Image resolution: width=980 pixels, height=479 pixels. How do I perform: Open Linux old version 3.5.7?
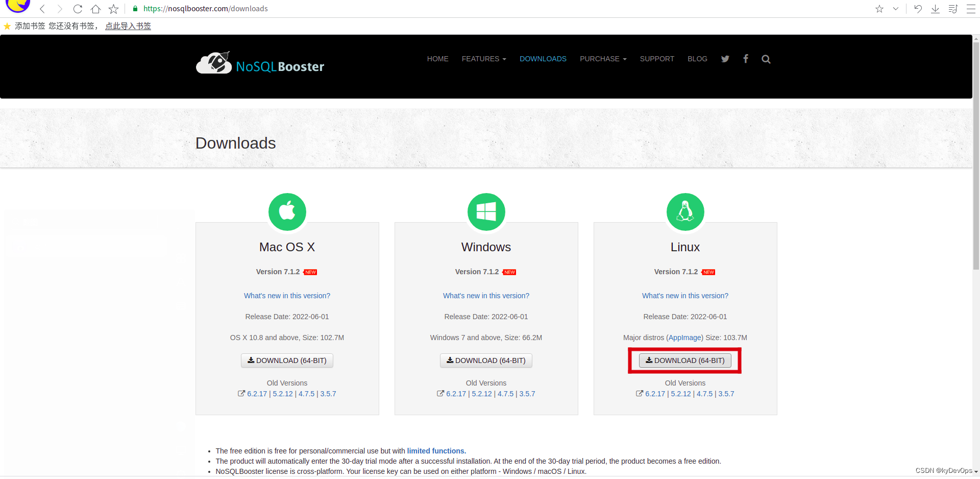click(726, 394)
